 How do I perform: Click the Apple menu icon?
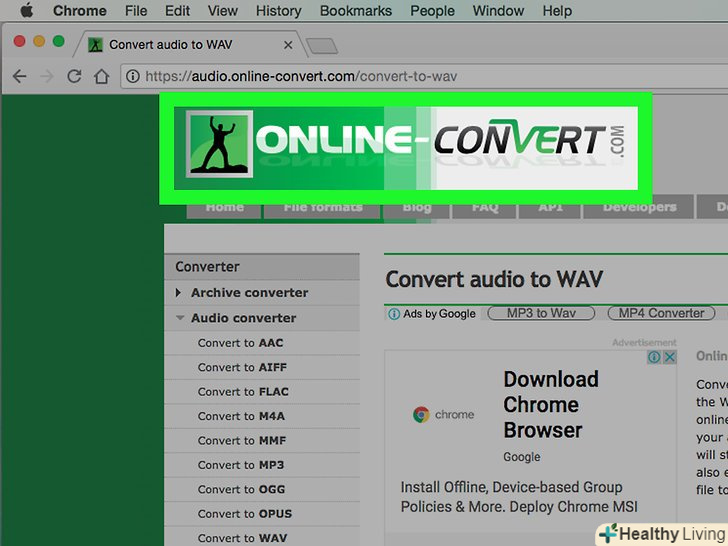point(27,11)
